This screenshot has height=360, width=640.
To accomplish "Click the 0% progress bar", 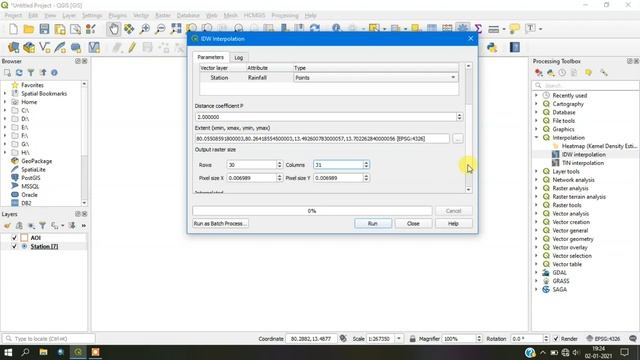I will point(312,211).
